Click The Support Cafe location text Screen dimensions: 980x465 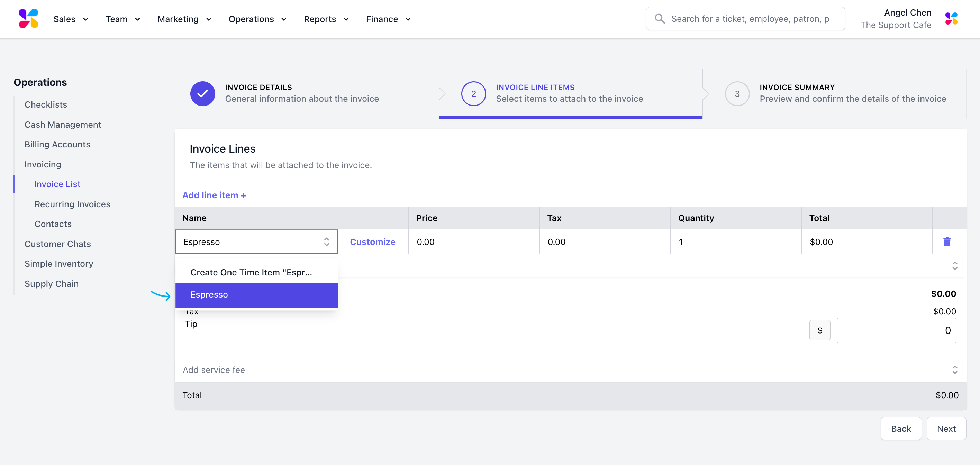(x=896, y=25)
